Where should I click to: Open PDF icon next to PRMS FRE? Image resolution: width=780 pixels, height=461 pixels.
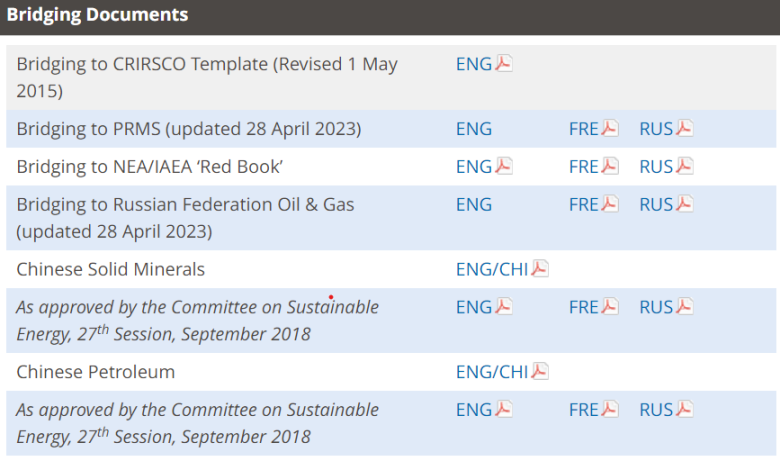click(x=610, y=129)
